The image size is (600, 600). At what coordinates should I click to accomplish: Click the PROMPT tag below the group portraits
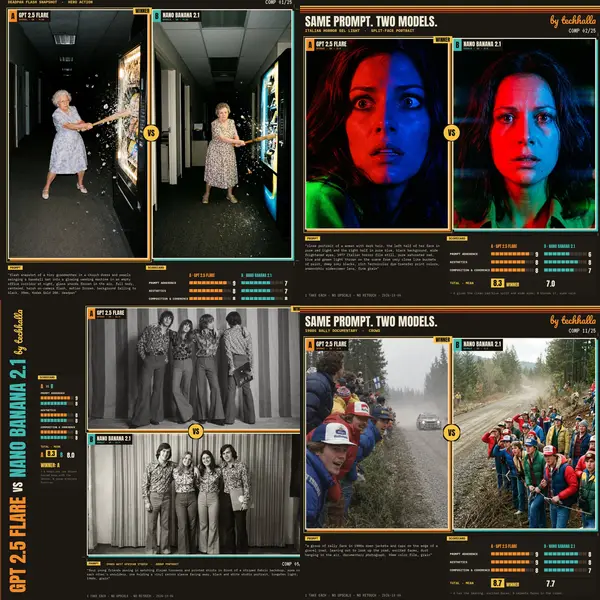(94, 563)
